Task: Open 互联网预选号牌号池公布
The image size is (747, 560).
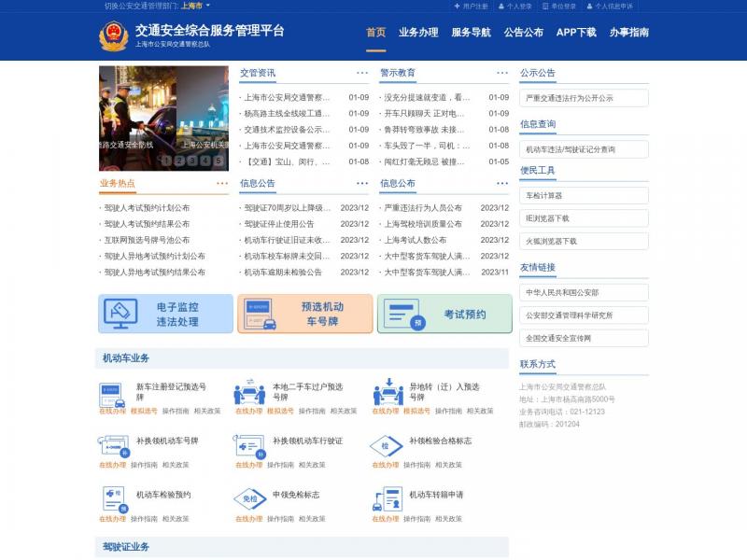Action: click(x=147, y=240)
